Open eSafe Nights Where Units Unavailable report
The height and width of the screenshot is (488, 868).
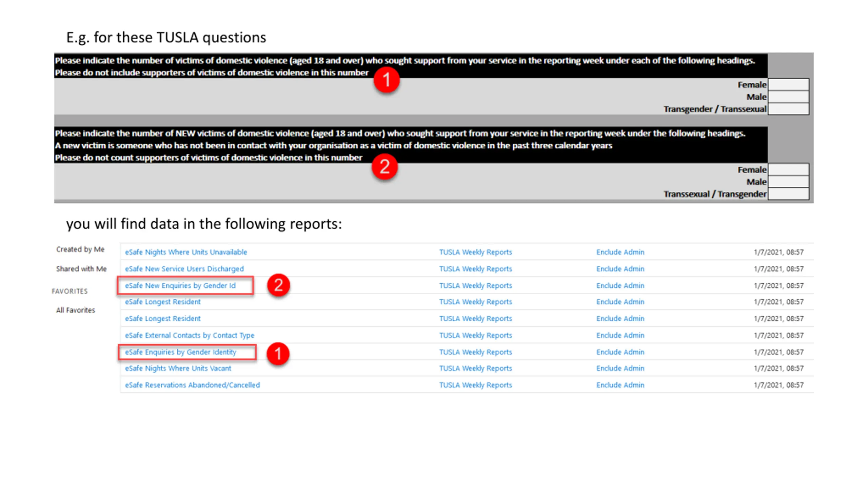click(x=186, y=252)
